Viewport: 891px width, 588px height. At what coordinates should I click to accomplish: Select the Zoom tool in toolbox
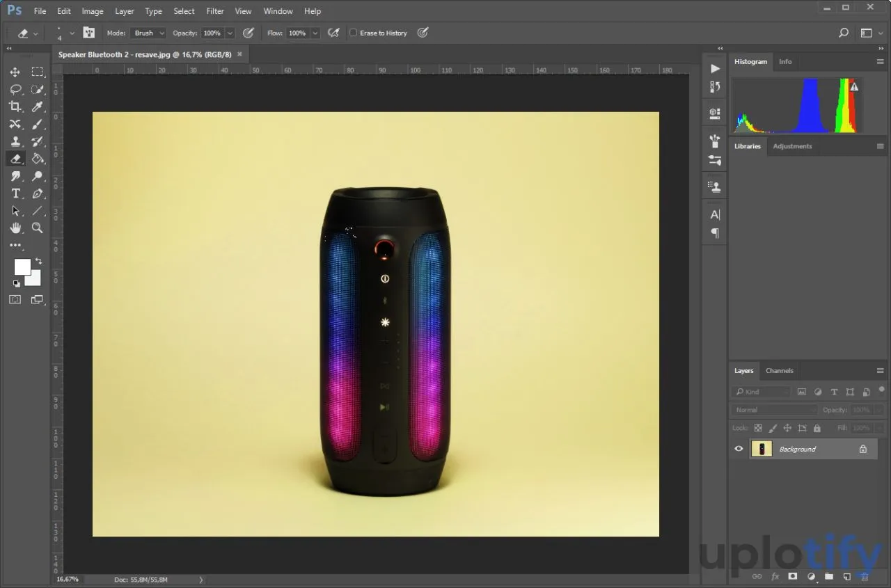click(x=38, y=228)
